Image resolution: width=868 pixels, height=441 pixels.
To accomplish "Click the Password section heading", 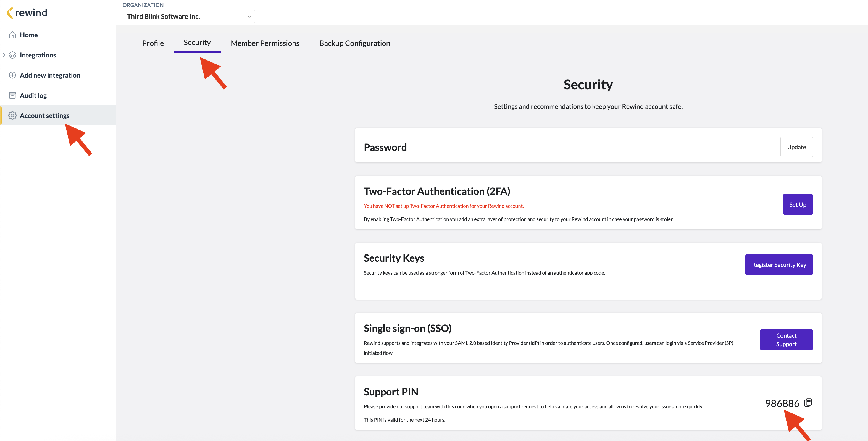I will [x=385, y=147].
